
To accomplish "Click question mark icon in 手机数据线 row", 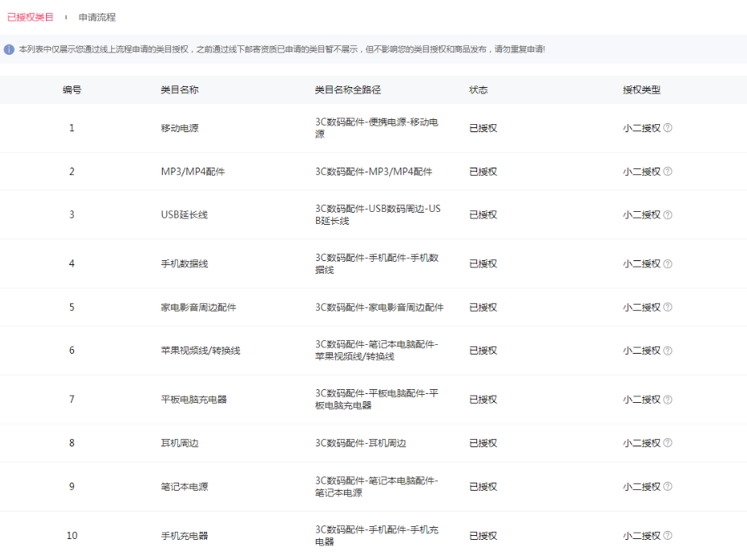I will click(x=667, y=263).
